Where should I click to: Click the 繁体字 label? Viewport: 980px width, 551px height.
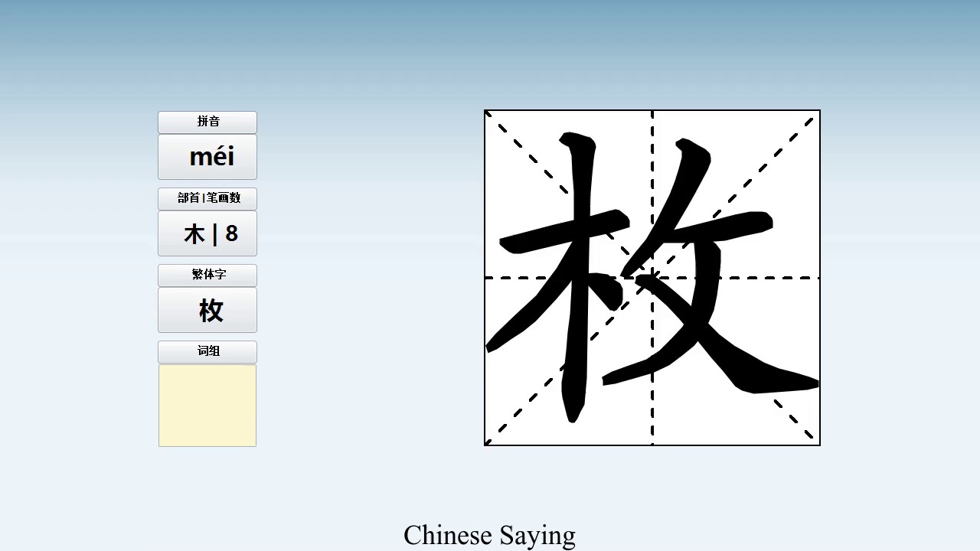[207, 275]
